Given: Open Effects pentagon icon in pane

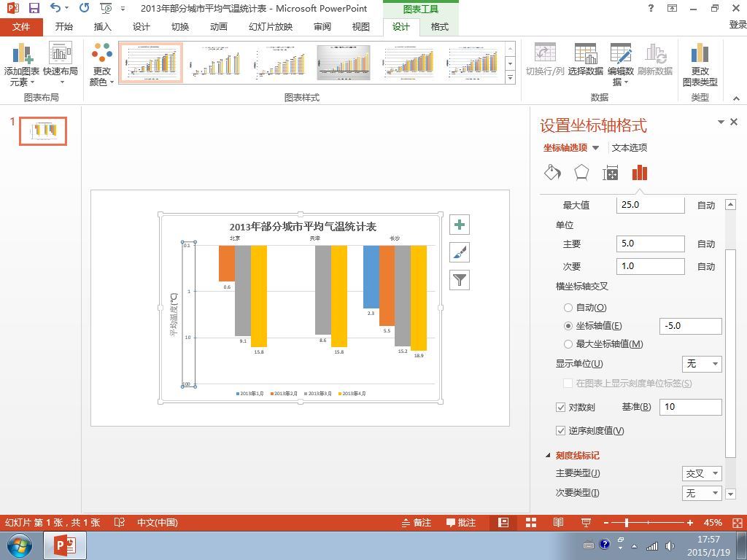Looking at the screenshot, I should click(581, 172).
